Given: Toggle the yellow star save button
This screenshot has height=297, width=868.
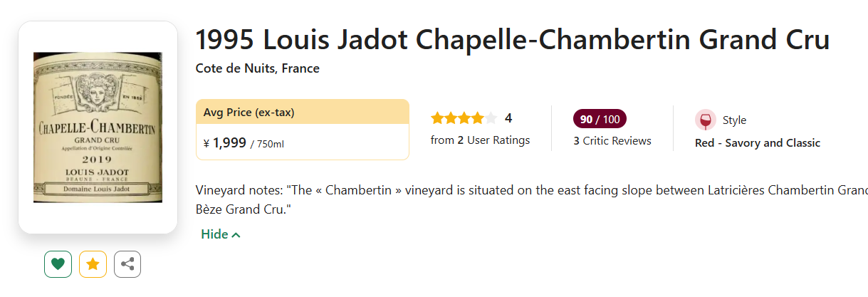Looking at the screenshot, I should [x=93, y=264].
